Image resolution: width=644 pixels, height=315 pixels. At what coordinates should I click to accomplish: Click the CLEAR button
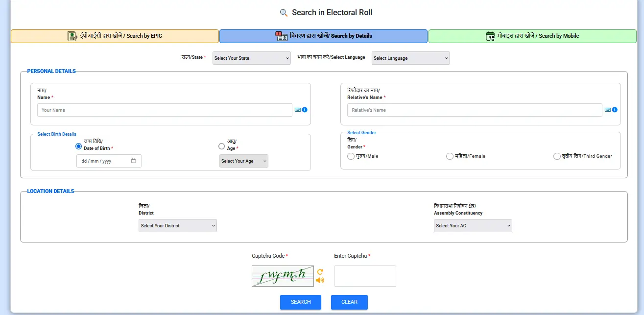[349, 302]
